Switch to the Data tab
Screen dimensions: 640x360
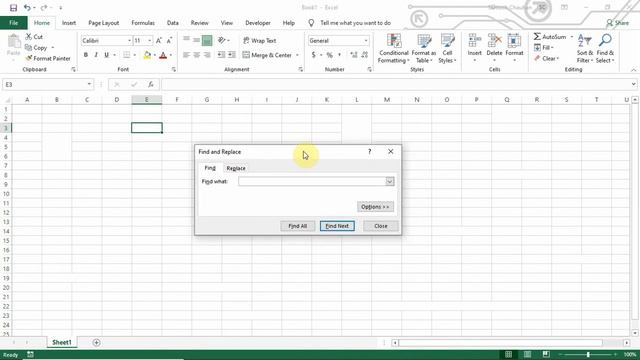pyautogui.click(x=173, y=23)
